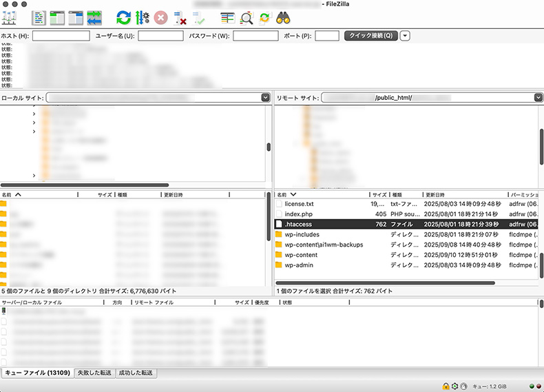The height and width of the screenshot is (392, 544).
Task: Click the 762 size cell
Action: click(x=381, y=225)
